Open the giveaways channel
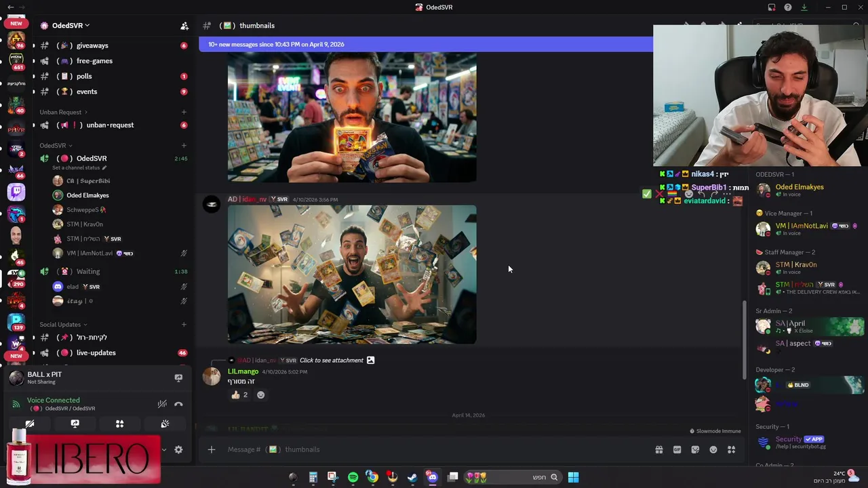 click(112, 45)
